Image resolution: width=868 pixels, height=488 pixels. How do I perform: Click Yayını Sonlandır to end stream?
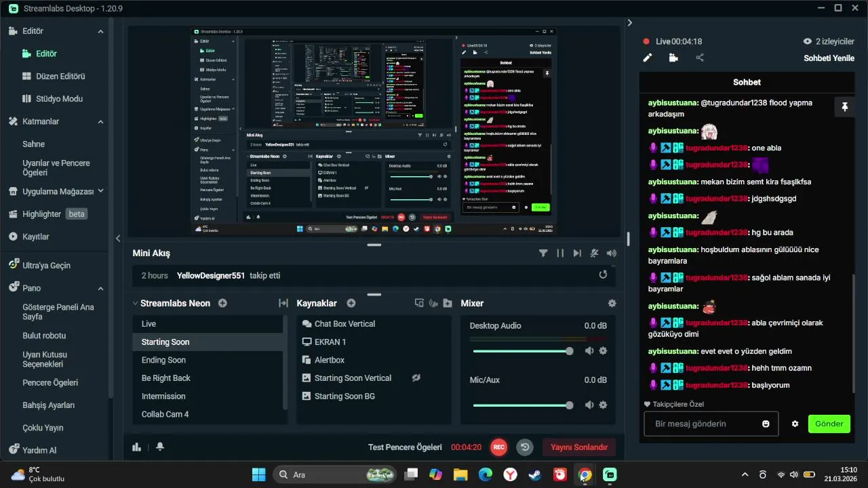click(x=579, y=447)
